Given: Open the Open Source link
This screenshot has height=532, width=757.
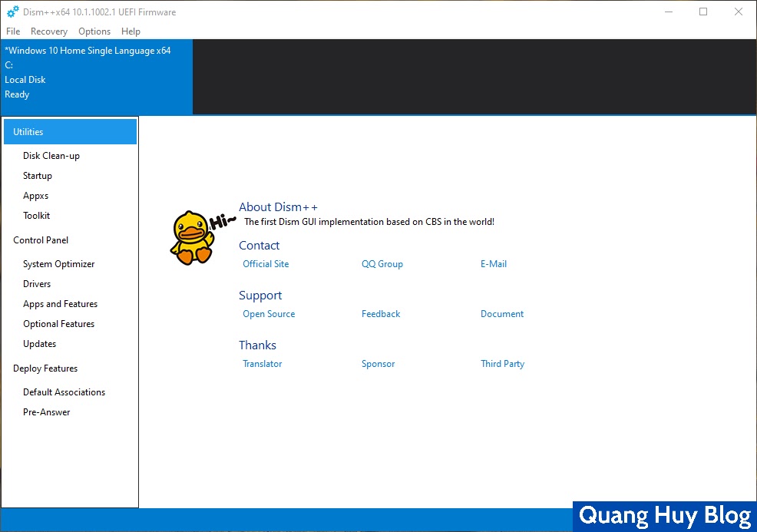Looking at the screenshot, I should (269, 314).
